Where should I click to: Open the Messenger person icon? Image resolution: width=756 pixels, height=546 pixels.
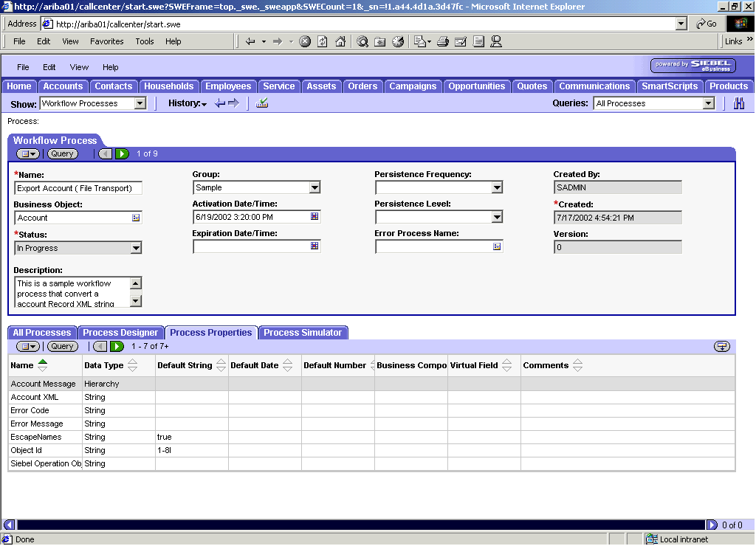[x=496, y=41]
